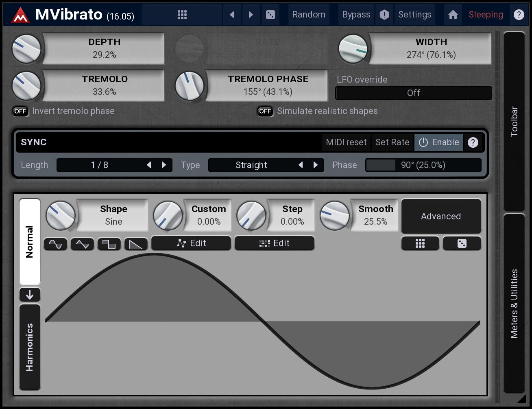Decrease sync Length with the left arrow
The image size is (532, 409).
pos(149,165)
